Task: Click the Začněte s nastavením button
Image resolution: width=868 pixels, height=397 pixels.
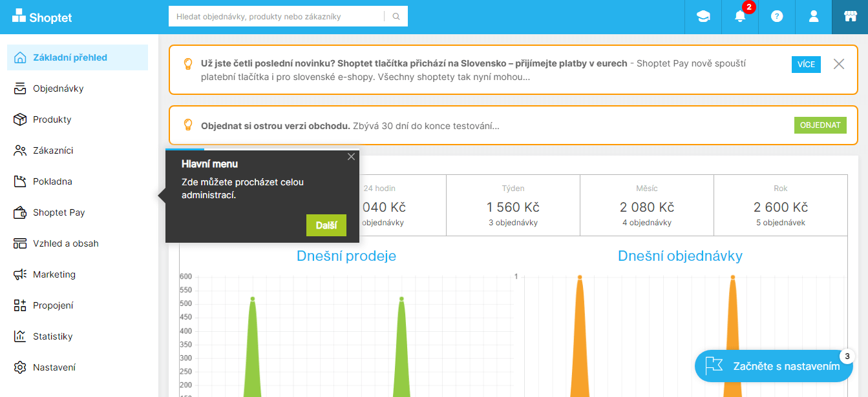Action: [x=774, y=366]
